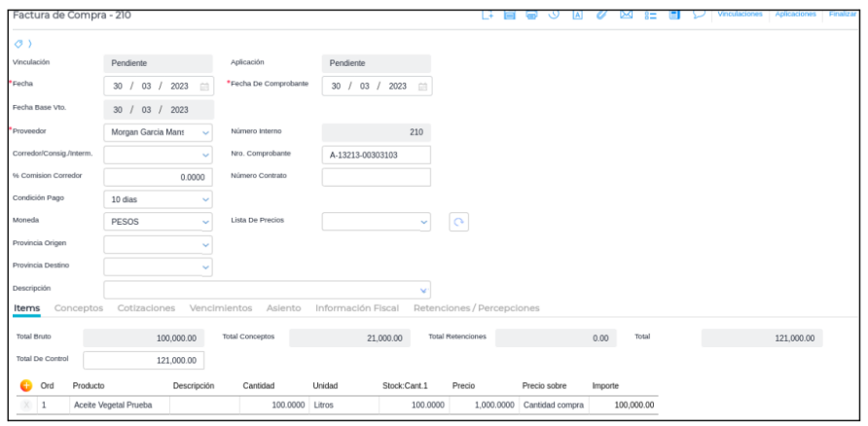The image size is (868, 426).
Task: Click the letter A toolbar icon
Action: (577, 15)
